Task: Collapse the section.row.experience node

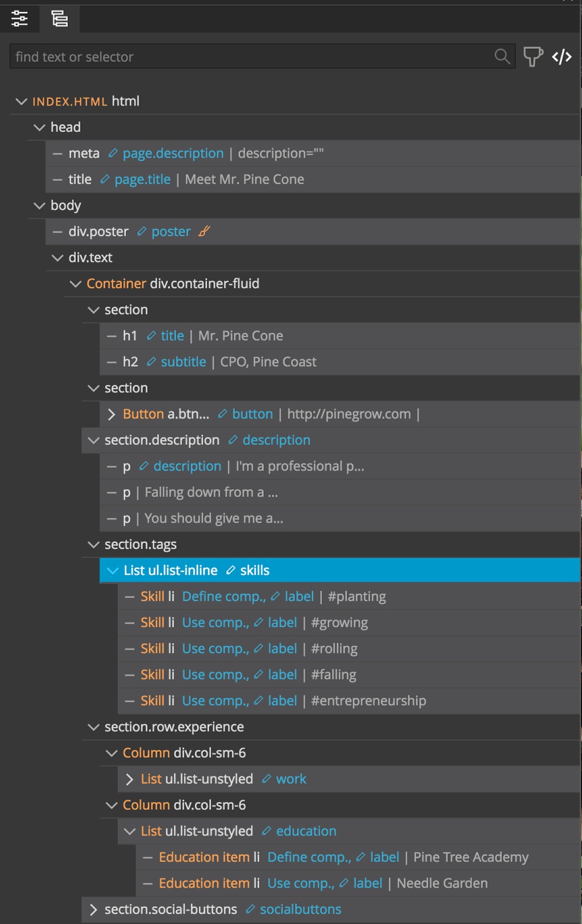Action: pyautogui.click(x=94, y=727)
